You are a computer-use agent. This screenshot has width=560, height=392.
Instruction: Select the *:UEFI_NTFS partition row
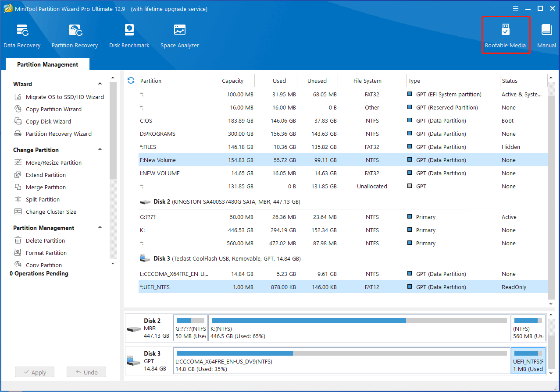click(343, 287)
